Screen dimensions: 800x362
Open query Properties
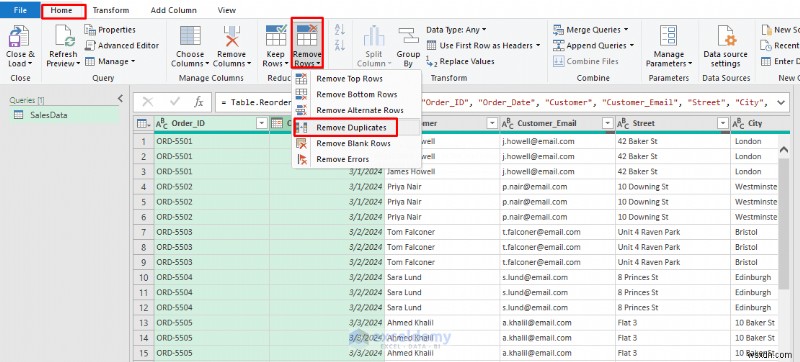click(x=110, y=30)
